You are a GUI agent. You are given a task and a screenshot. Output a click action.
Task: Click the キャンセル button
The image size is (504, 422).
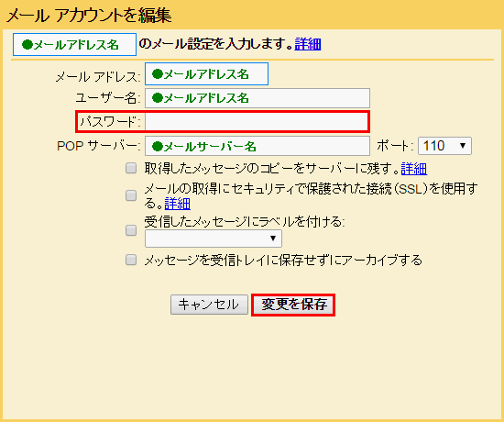tap(209, 305)
